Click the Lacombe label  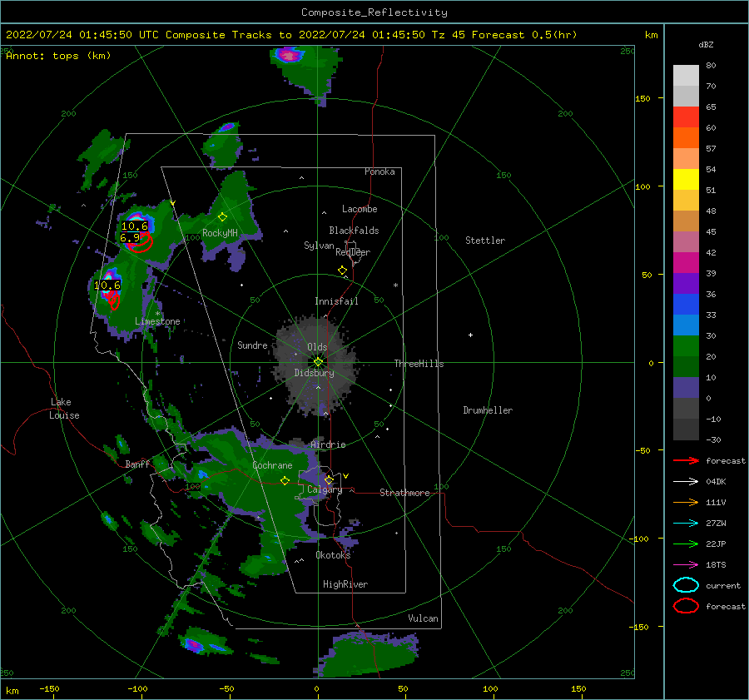click(360, 209)
